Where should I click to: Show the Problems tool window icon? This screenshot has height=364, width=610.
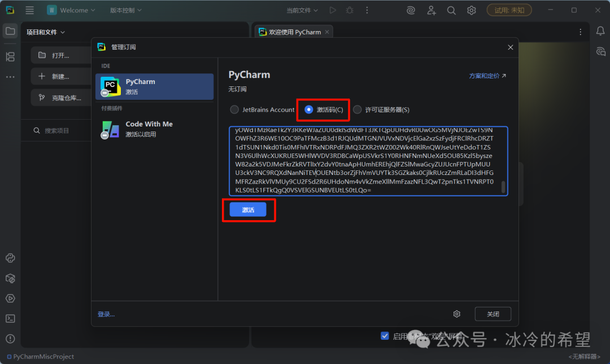point(10,339)
